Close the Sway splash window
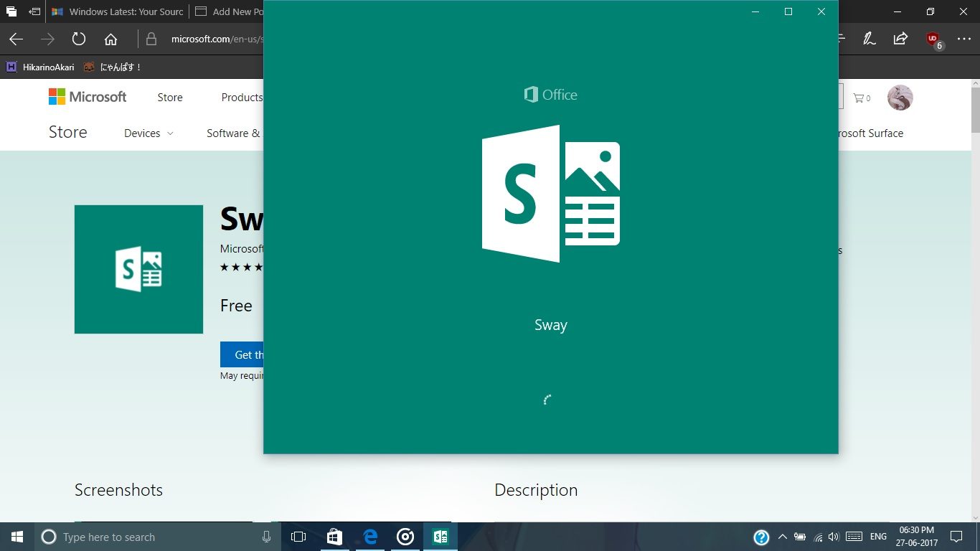Image resolution: width=980 pixels, height=551 pixels. click(821, 11)
